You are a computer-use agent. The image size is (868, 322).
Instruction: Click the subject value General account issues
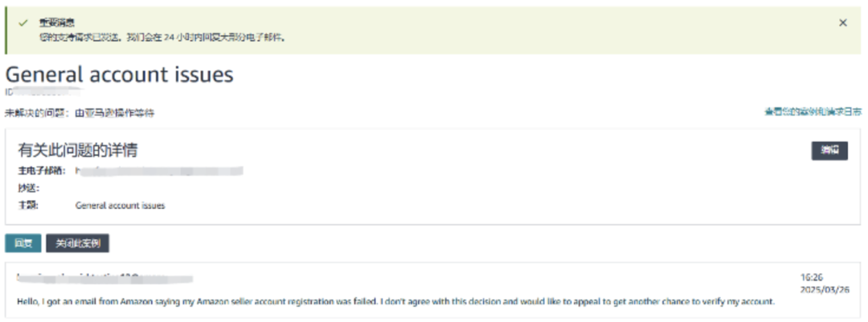coord(120,206)
